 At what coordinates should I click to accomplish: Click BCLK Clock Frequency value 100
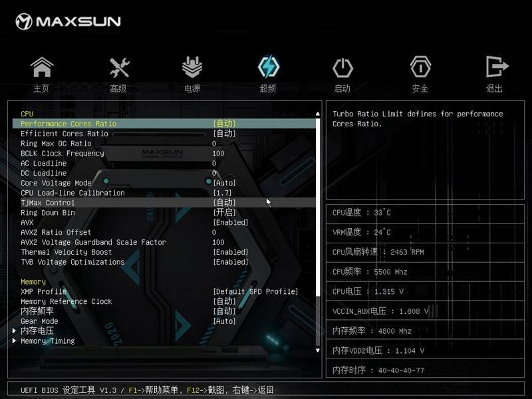tap(218, 154)
